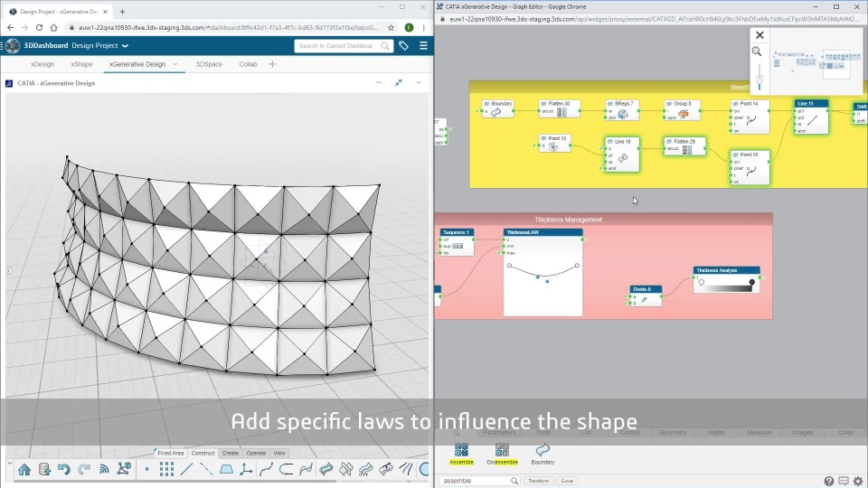
Task: Select the connect curve tool
Action: point(287,470)
